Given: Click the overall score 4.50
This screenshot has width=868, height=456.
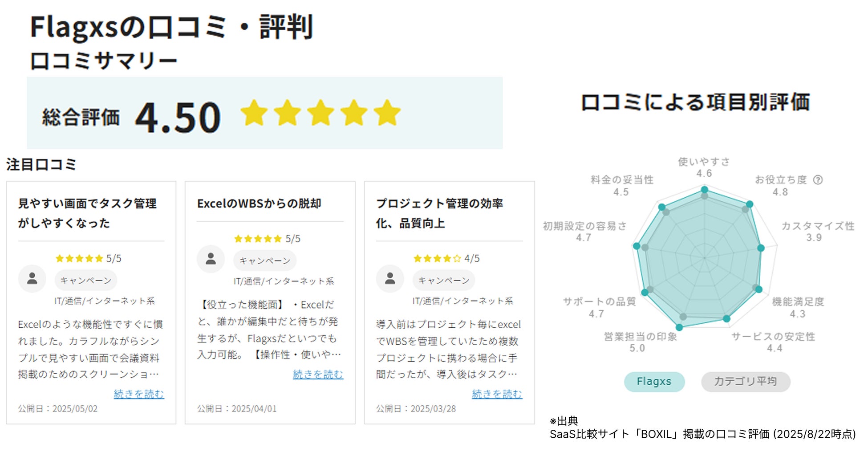Looking at the screenshot, I should [x=178, y=118].
